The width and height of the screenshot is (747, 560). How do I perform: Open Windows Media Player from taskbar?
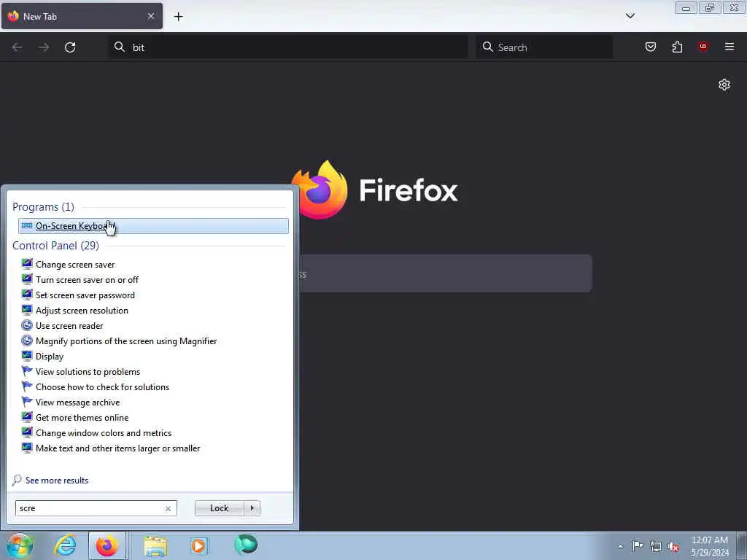pyautogui.click(x=199, y=545)
